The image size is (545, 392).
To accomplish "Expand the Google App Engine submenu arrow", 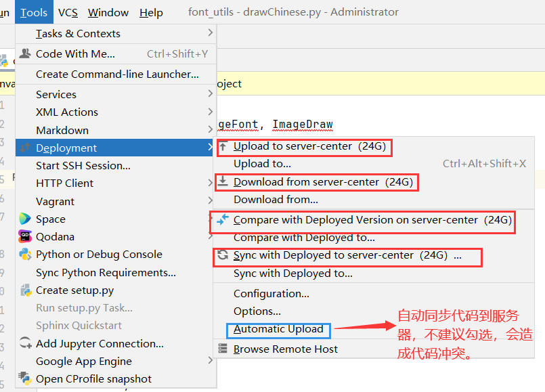I will point(210,360).
